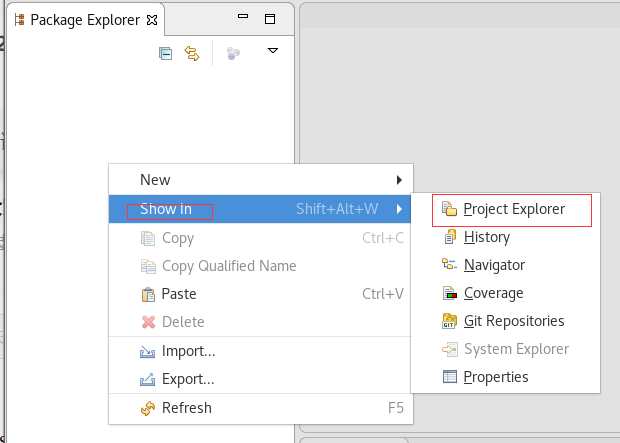Click the Project Explorer folder icon

(x=450, y=209)
